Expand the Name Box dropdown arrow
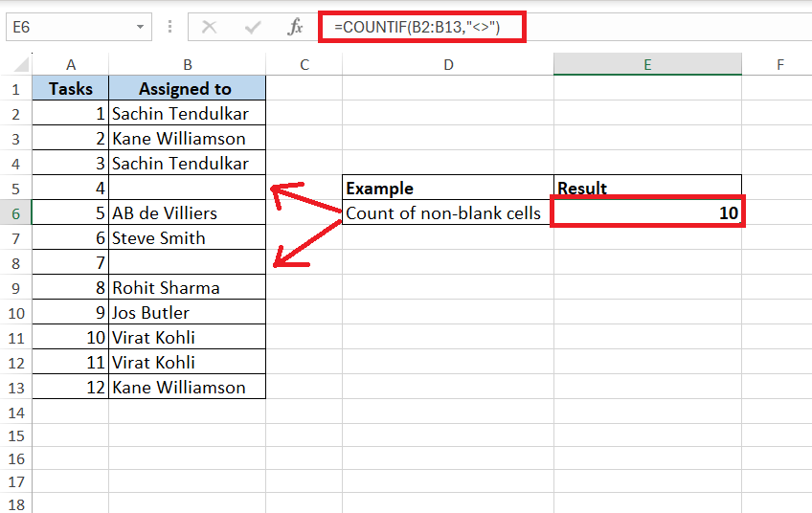The width and height of the screenshot is (812, 513). 140,27
